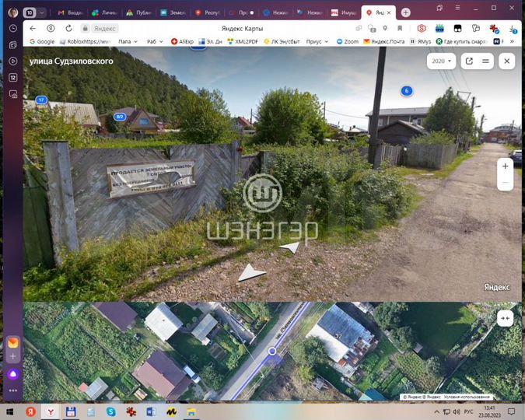Open the panorama two-line menu button
This screenshot has width=525, height=420.
(x=485, y=61)
